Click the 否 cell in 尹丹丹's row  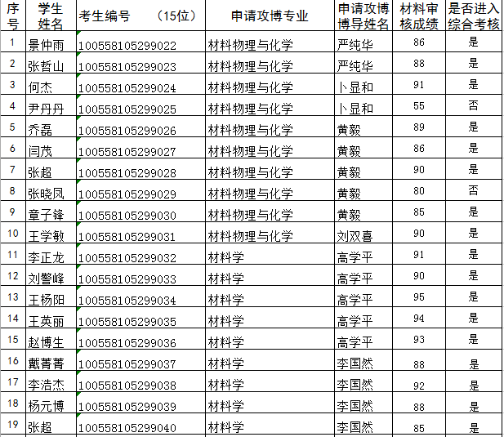[x=474, y=106]
